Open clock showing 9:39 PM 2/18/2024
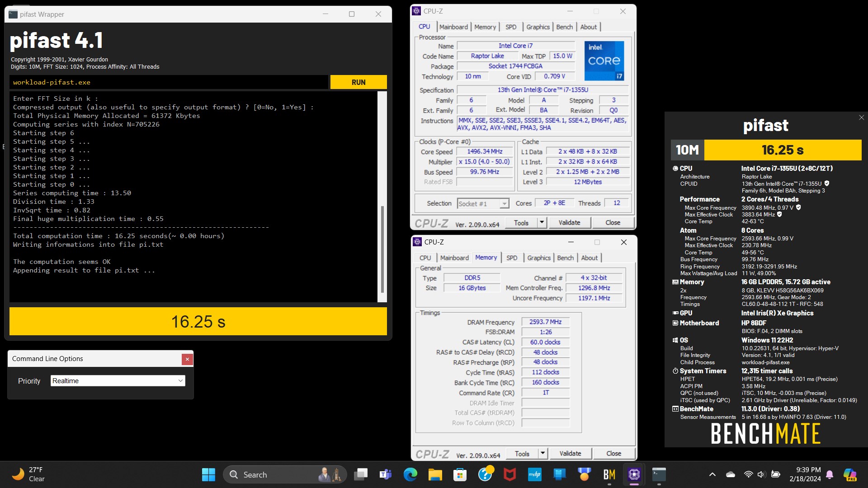868x488 pixels. pyautogui.click(x=805, y=474)
